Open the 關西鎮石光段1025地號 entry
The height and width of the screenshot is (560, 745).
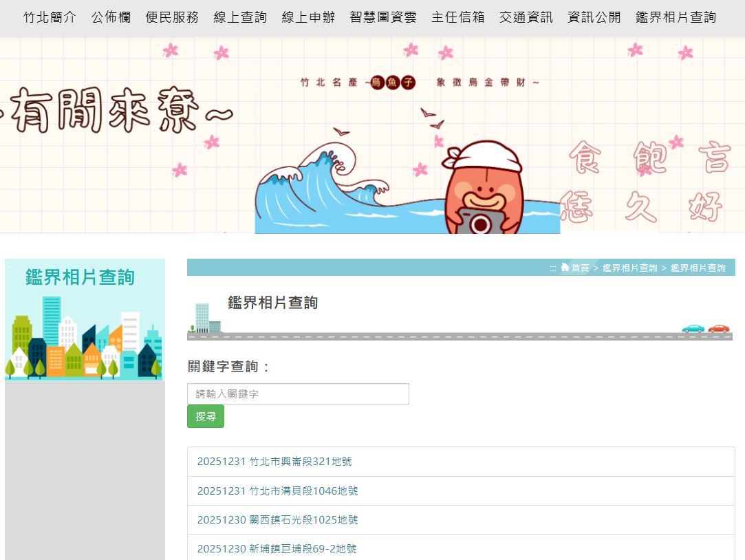pos(277,520)
